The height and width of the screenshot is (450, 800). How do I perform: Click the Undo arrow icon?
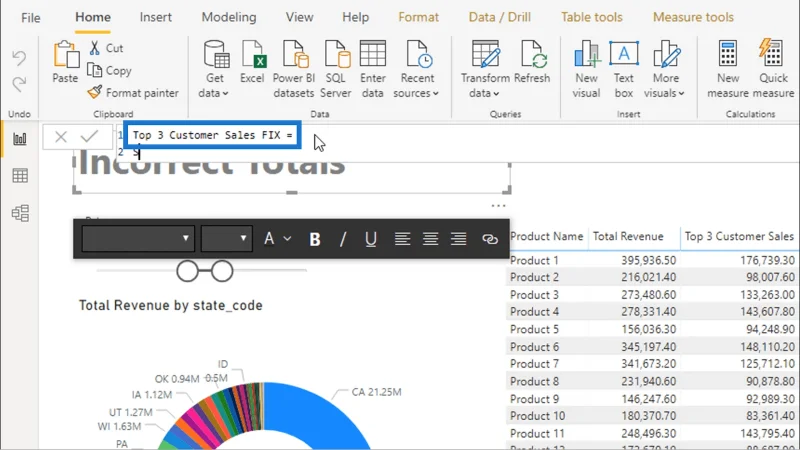(19, 58)
